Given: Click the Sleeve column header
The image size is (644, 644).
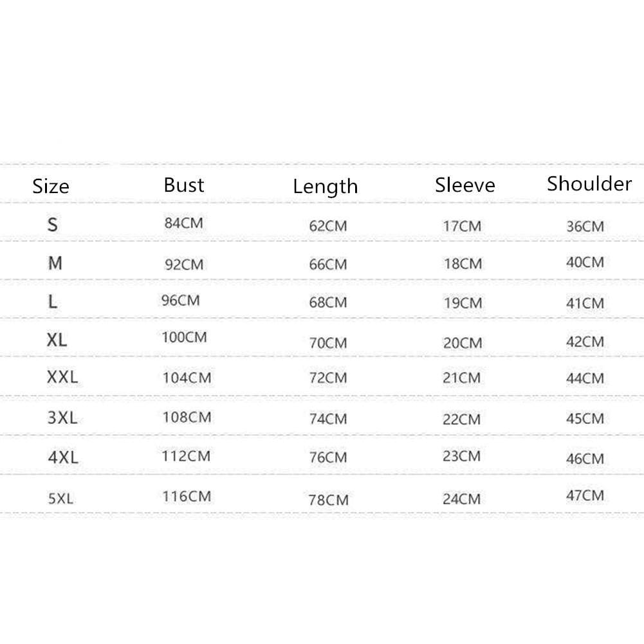Looking at the screenshot, I should point(465,185).
